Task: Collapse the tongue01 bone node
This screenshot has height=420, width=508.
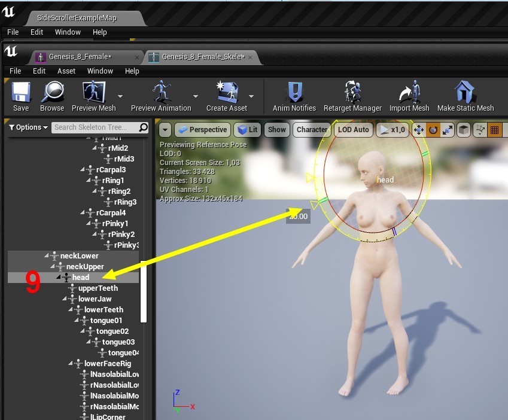Action: click(77, 321)
